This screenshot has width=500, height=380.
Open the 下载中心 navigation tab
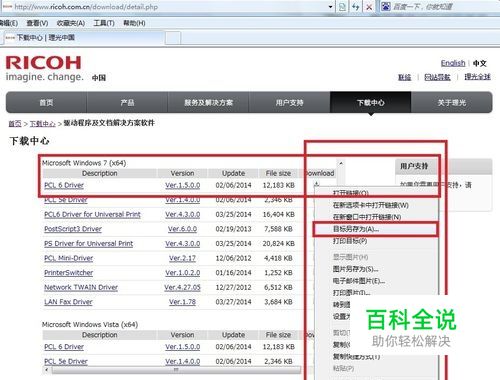click(370, 102)
